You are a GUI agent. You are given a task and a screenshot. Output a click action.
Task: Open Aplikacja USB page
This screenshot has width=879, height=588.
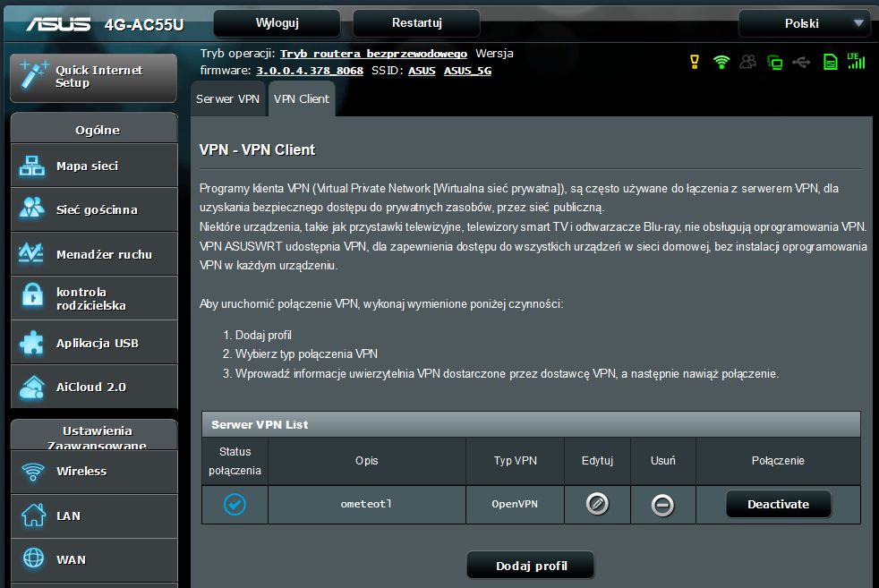click(x=94, y=343)
